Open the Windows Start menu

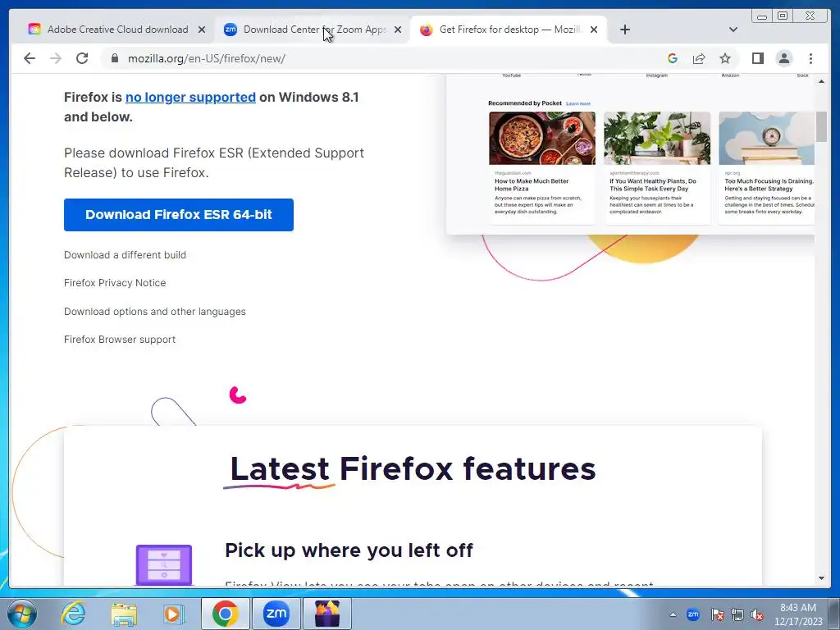22,614
